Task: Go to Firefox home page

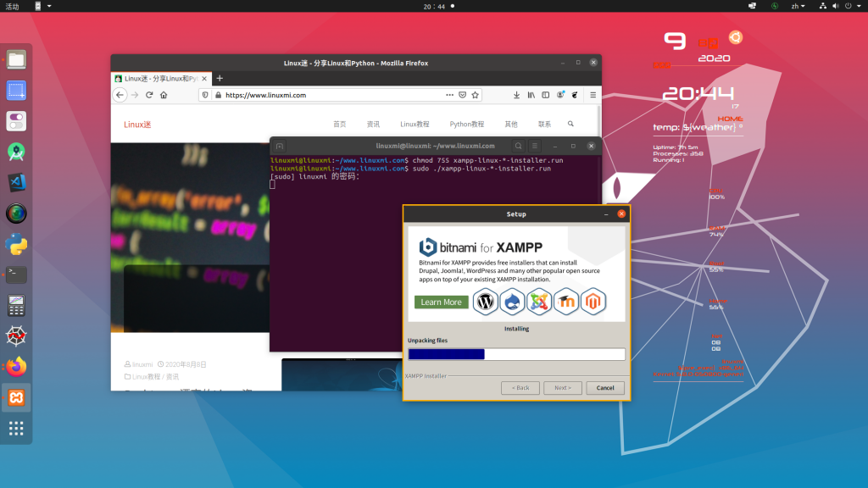Action: (164, 95)
